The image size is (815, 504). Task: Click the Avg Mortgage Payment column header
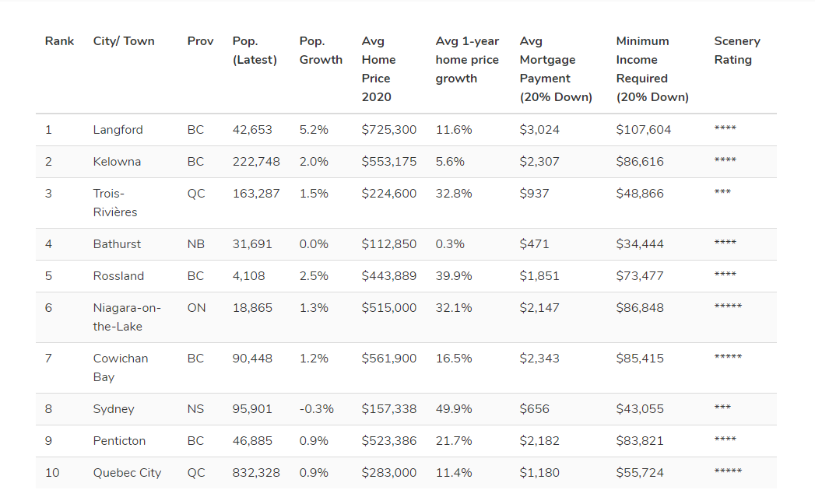point(556,69)
